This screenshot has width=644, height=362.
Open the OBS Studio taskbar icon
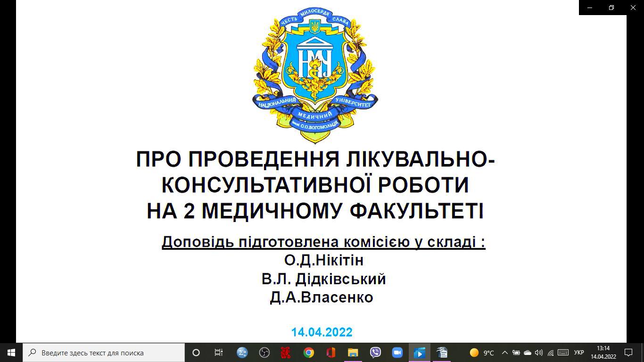(x=264, y=353)
